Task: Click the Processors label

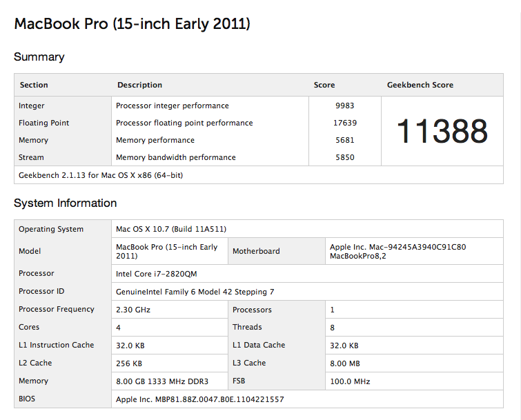Action: 252,310
